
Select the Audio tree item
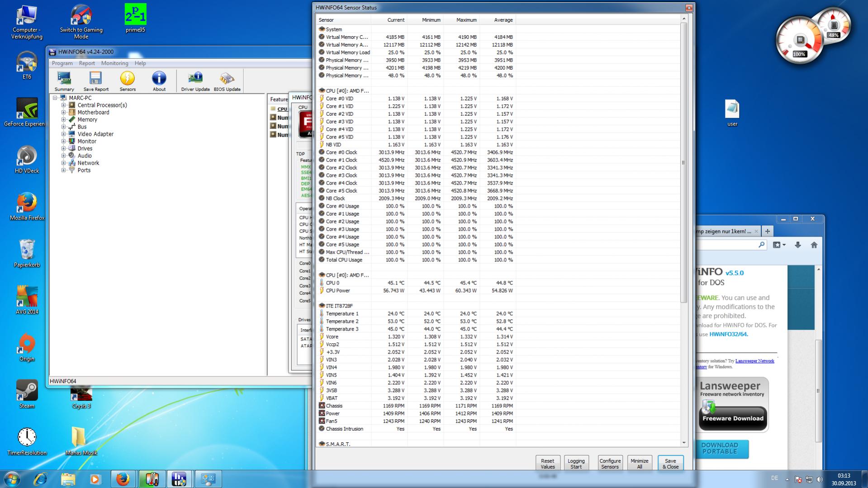coord(85,156)
